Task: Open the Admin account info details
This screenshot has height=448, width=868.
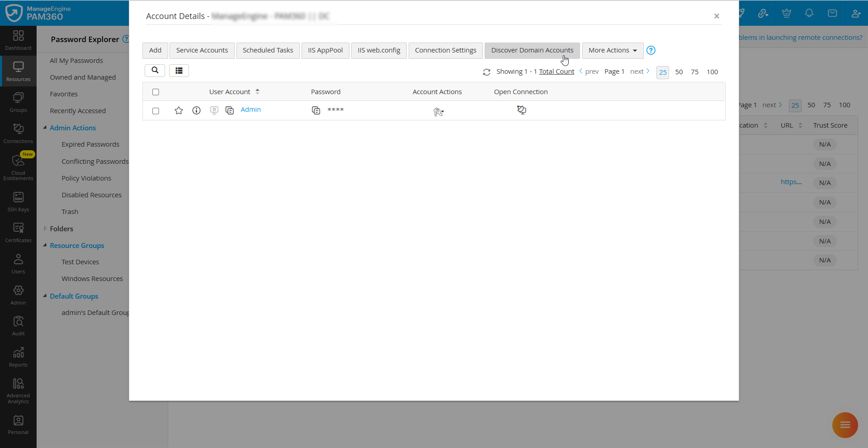Action: 196,110
